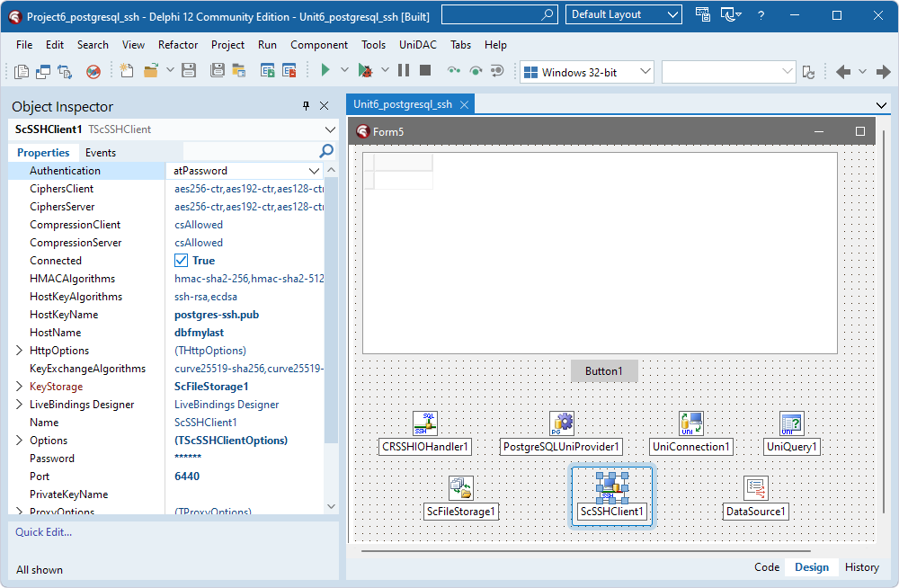
Task: Run the project with the green arrow
Action: coord(325,70)
